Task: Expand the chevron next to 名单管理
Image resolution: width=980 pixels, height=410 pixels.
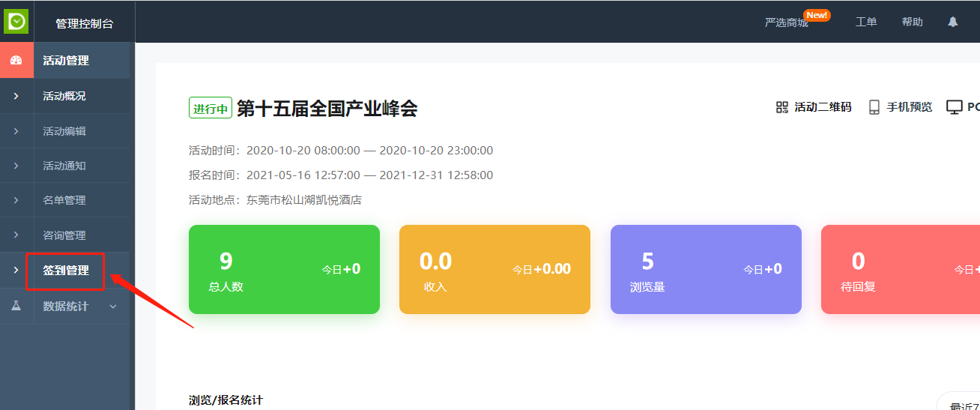Action: point(16,200)
